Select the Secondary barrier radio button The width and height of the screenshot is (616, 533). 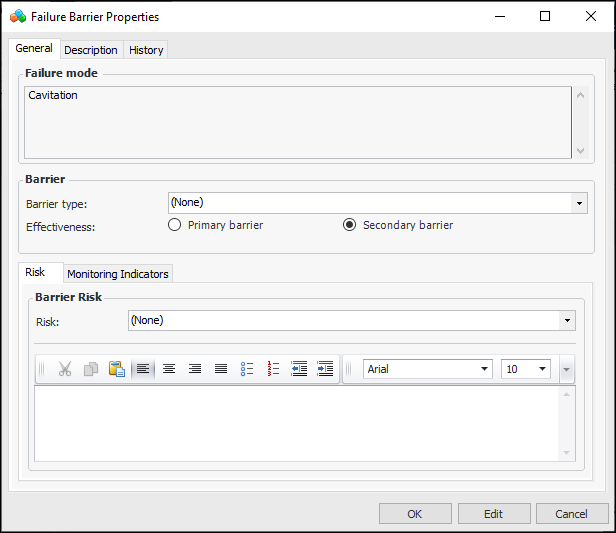(x=349, y=225)
